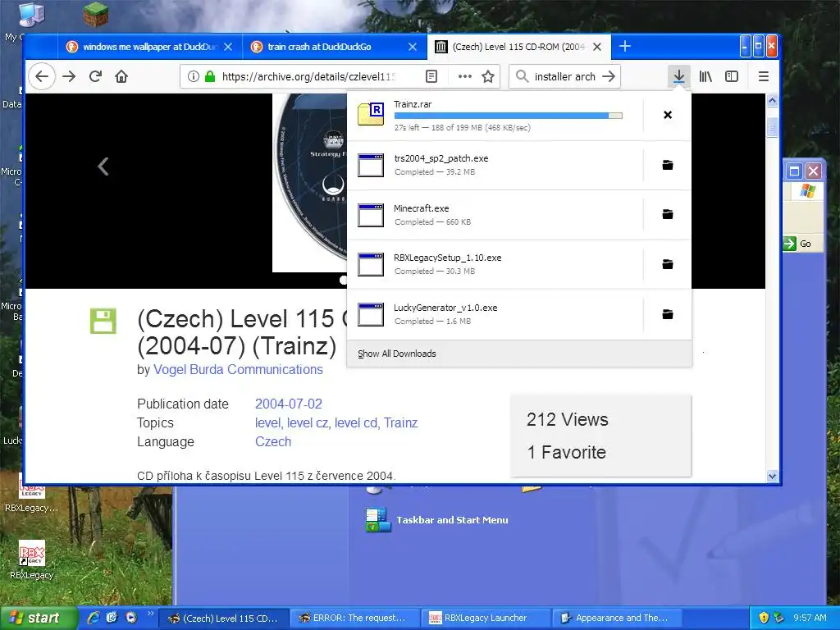Open containing folder for RBXLegacySetup_1.10.exe
Viewport: 840px width, 630px height.
pos(668,264)
